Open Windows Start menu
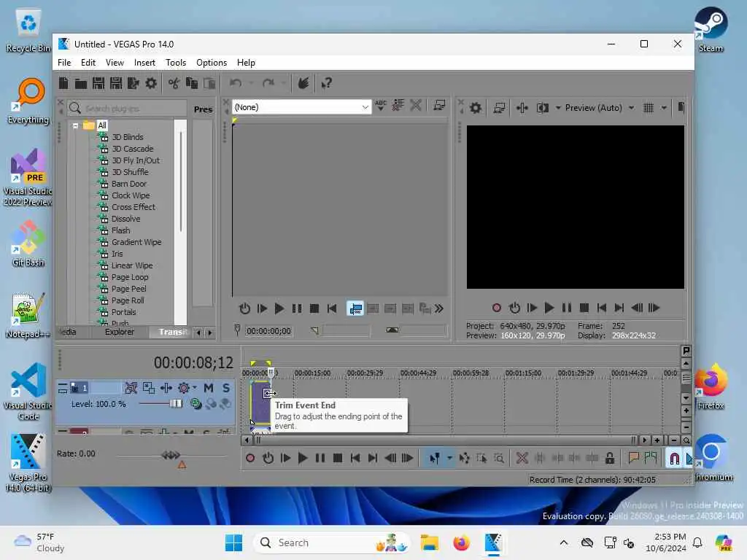 click(234, 542)
